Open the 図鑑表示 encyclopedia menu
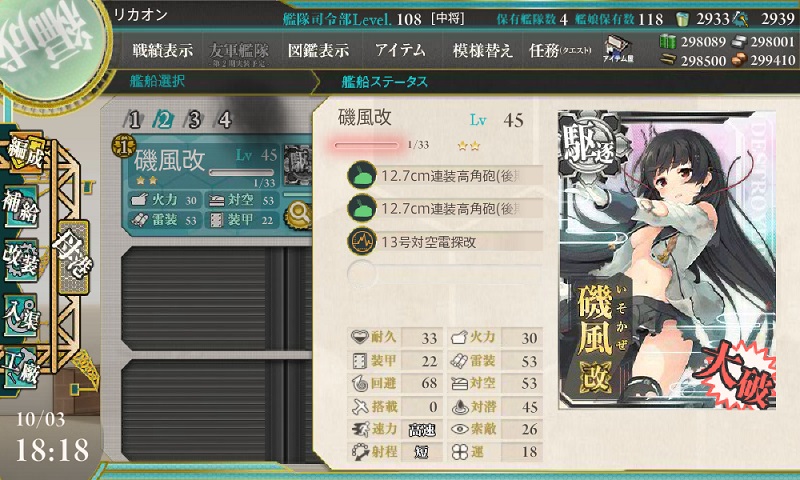Viewport: 800px width, 480px height. click(x=319, y=50)
